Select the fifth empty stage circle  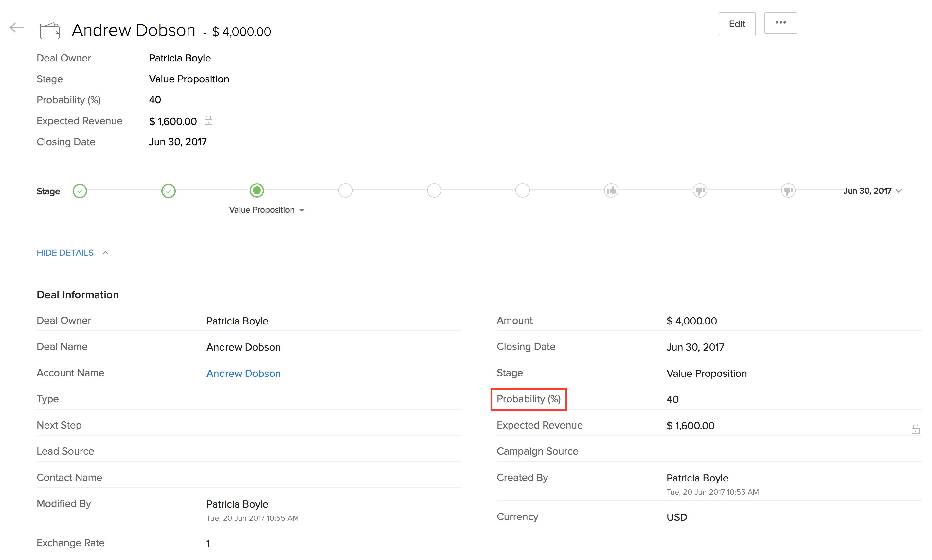click(434, 191)
